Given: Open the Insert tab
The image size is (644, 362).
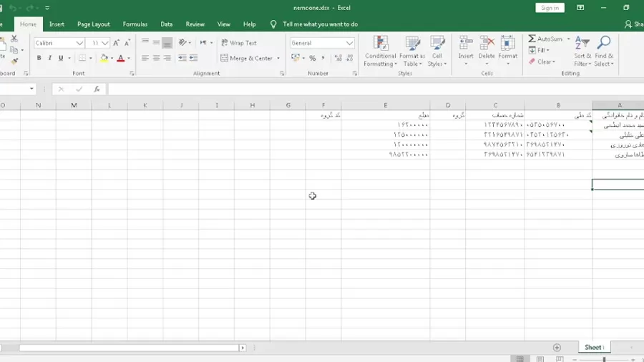Looking at the screenshot, I should point(57,24).
